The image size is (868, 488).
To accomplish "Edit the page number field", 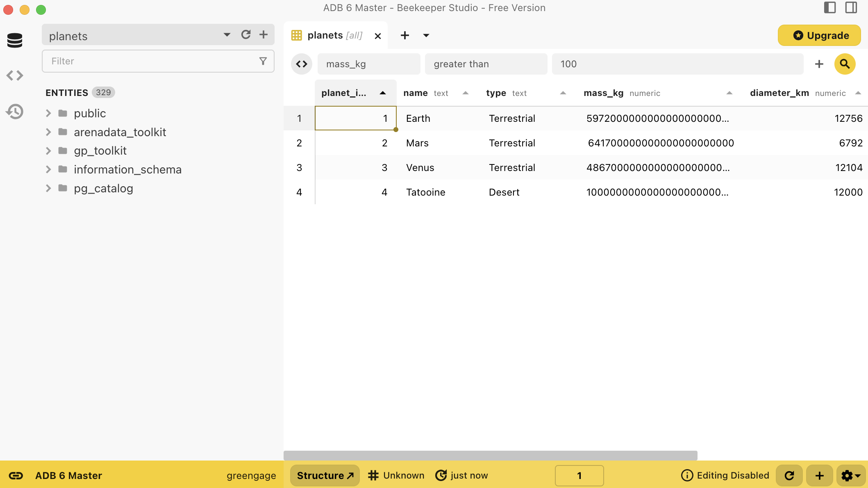I will click(x=579, y=475).
